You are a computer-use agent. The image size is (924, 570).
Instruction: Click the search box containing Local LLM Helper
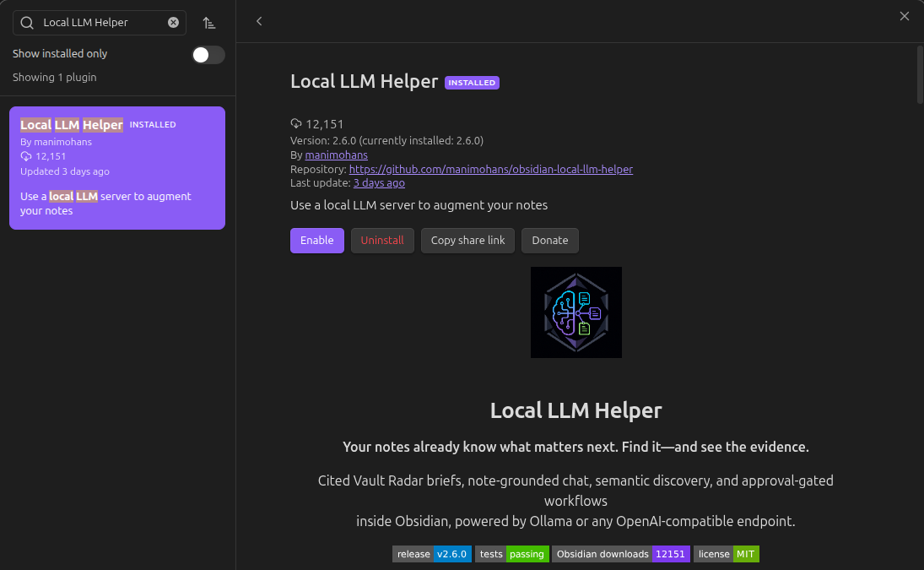[x=100, y=23]
